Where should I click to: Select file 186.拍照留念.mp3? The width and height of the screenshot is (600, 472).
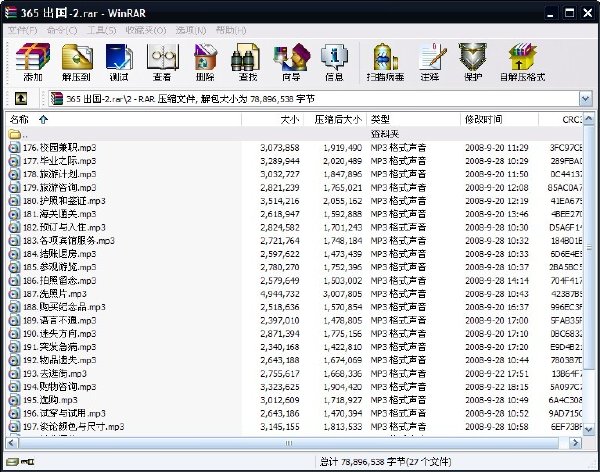point(59,281)
